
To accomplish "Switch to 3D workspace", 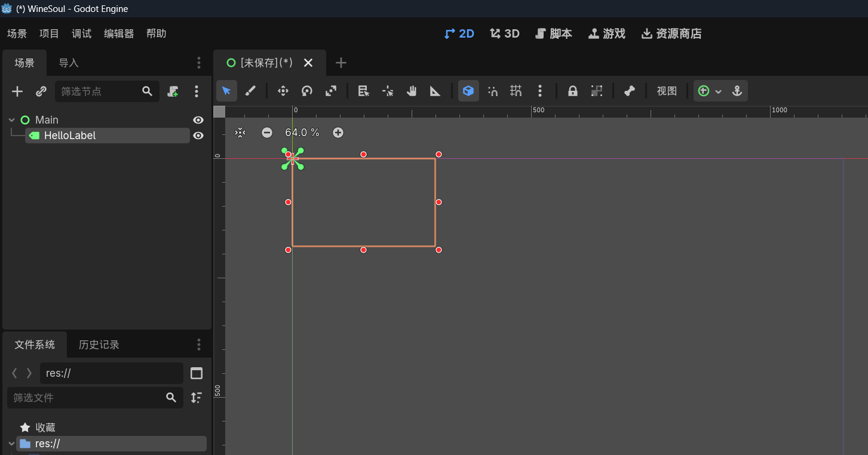I will pyautogui.click(x=505, y=33).
